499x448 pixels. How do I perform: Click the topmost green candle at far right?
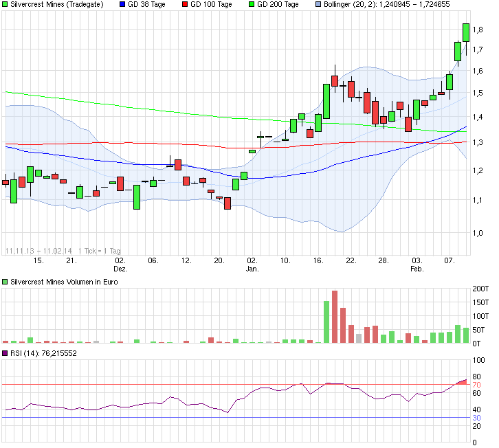(x=466, y=32)
